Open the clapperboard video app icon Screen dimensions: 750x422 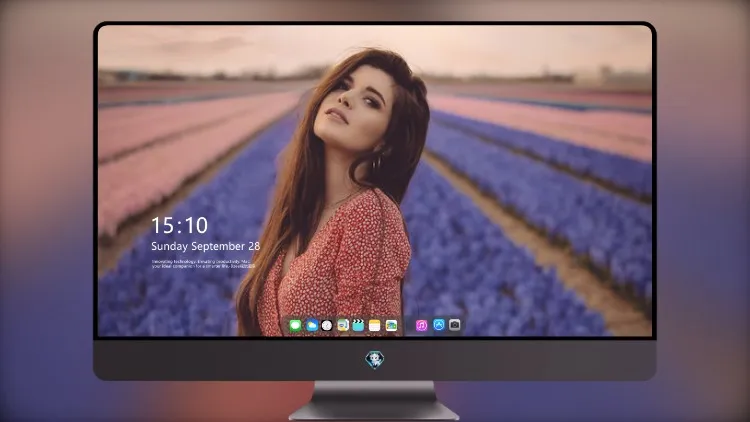pos(358,326)
